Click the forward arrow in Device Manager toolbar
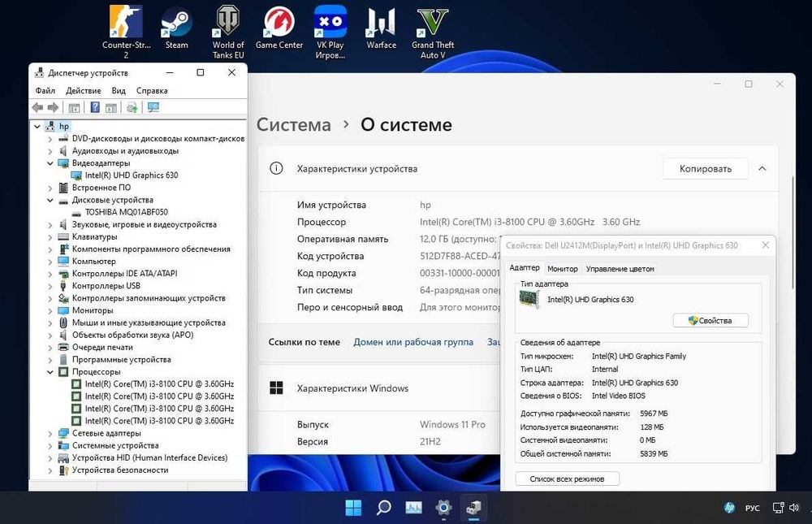This screenshot has width=812, height=524. pyautogui.click(x=53, y=107)
